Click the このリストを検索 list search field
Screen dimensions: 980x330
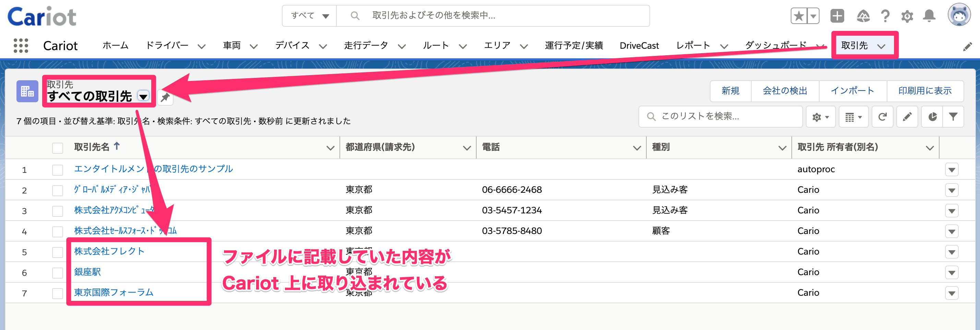click(x=720, y=117)
